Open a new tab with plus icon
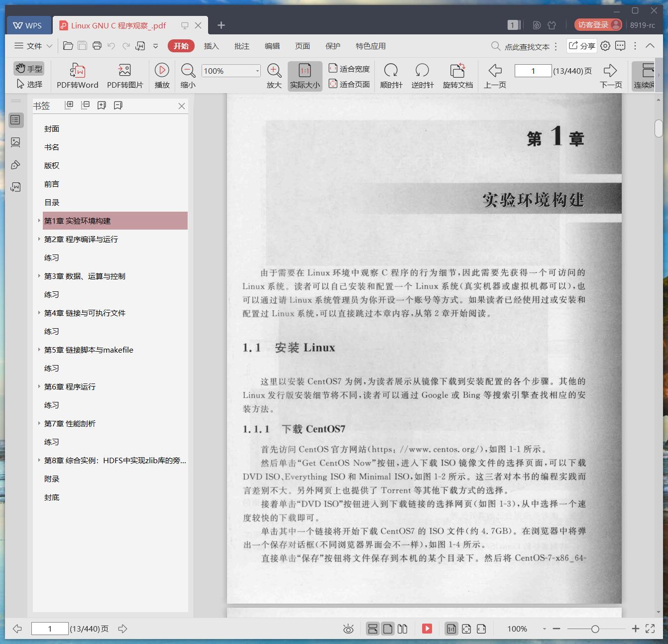 point(221,25)
